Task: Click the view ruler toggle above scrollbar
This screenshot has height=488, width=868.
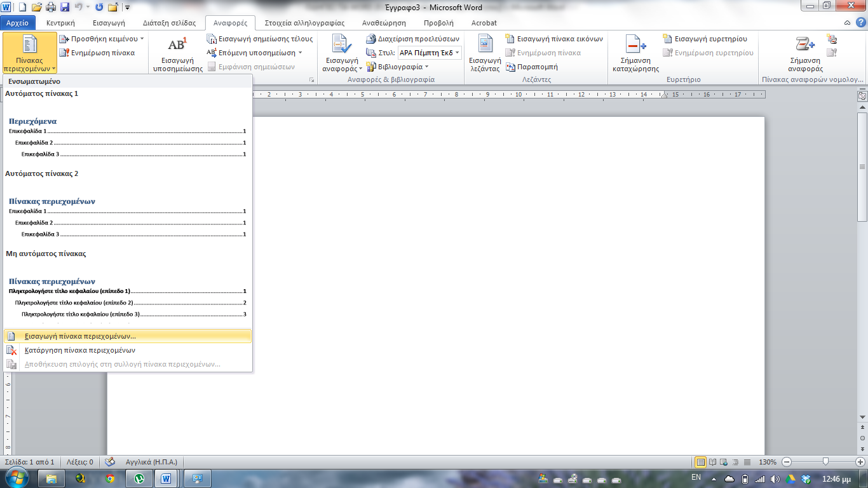Action: 862,96
